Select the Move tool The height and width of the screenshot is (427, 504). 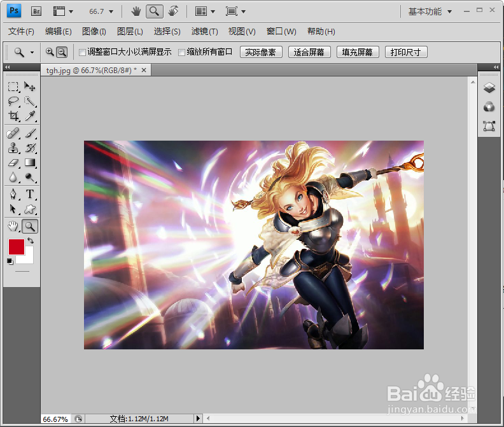30,87
